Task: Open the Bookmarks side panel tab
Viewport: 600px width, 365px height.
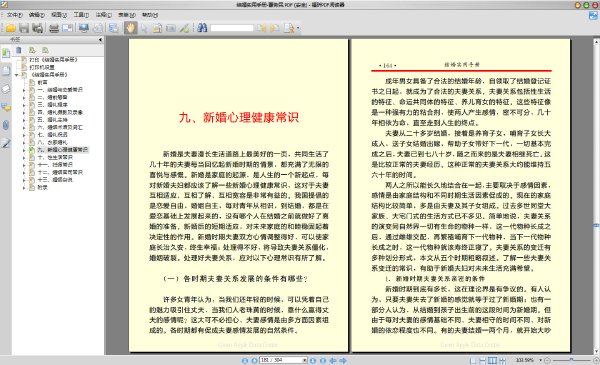Action: point(6,53)
